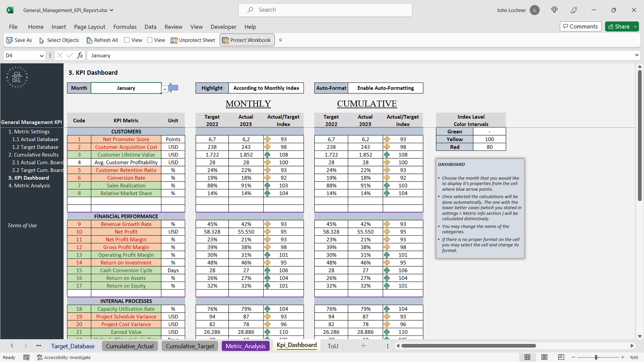The height and width of the screenshot is (362, 644).
Task: Click the Refresh All icon
Action: [89, 40]
